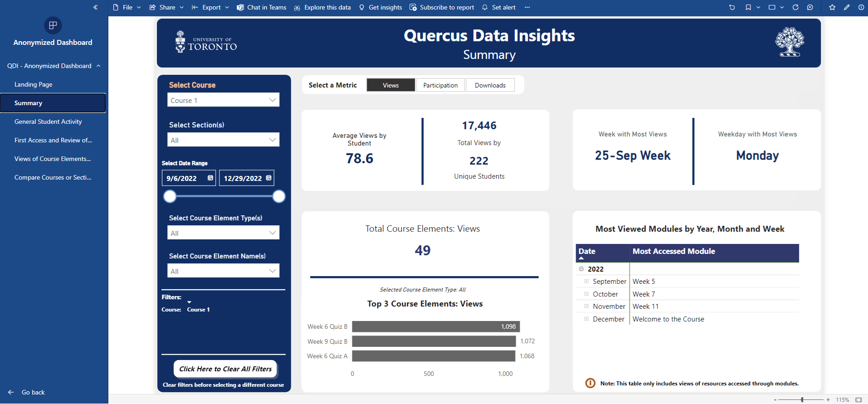Click the Date column sort arrow
Screen dimensions: 868x404
click(x=581, y=258)
